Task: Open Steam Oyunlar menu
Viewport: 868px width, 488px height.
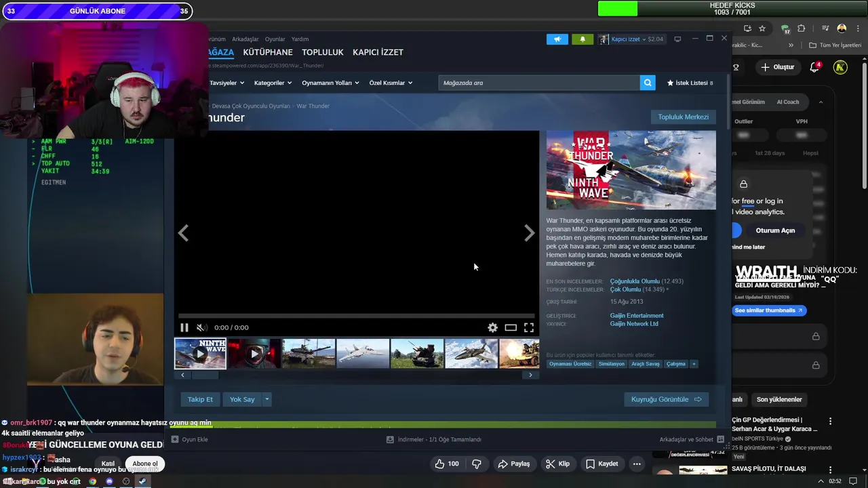Action: click(x=275, y=39)
